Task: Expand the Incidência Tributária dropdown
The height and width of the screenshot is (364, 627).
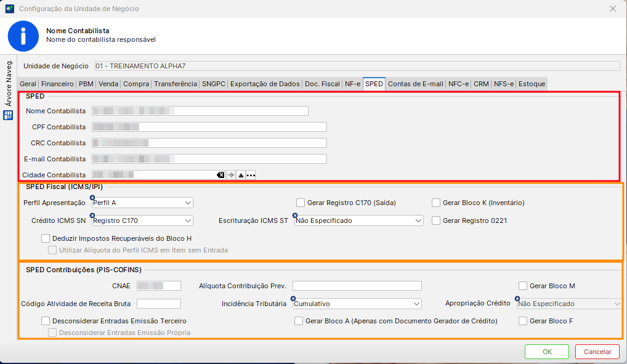Action: click(416, 304)
